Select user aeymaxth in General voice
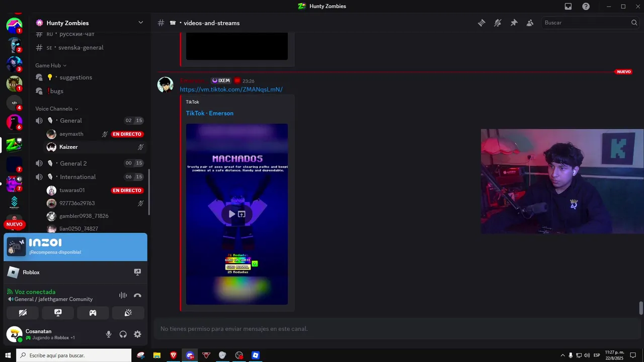Viewport: 644px width, 362px height. coord(71,134)
